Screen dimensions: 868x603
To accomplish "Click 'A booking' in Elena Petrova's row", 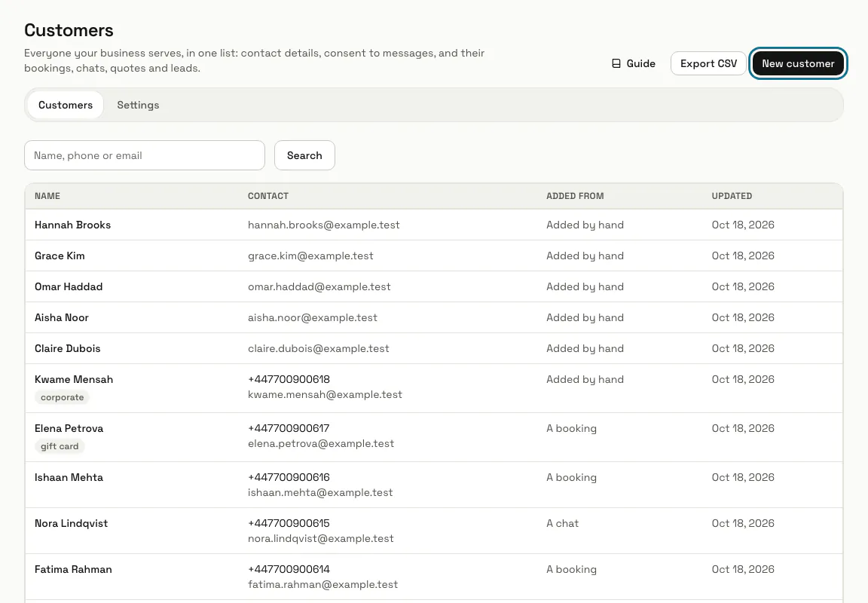I will tap(571, 429).
